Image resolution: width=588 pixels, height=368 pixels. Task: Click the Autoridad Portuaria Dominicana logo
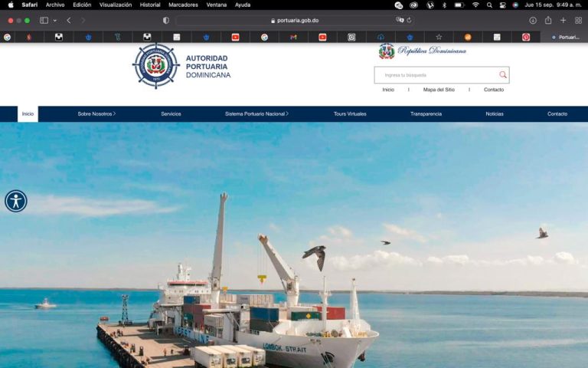pyautogui.click(x=181, y=66)
